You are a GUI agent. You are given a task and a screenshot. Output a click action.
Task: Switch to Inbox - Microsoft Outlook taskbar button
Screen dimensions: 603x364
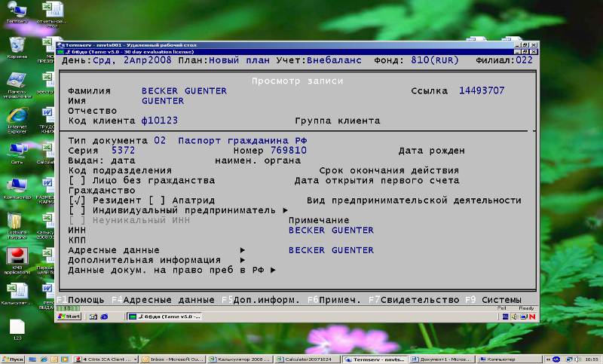tap(173, 359)
